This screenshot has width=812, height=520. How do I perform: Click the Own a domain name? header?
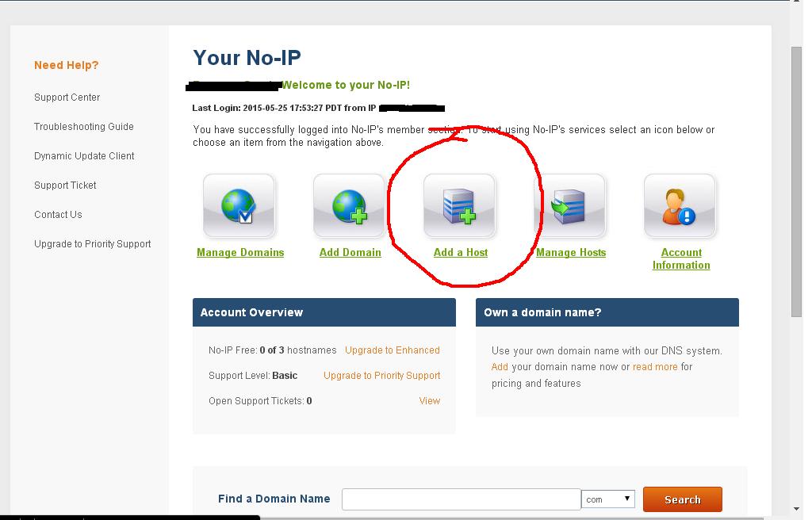[607, 312]
